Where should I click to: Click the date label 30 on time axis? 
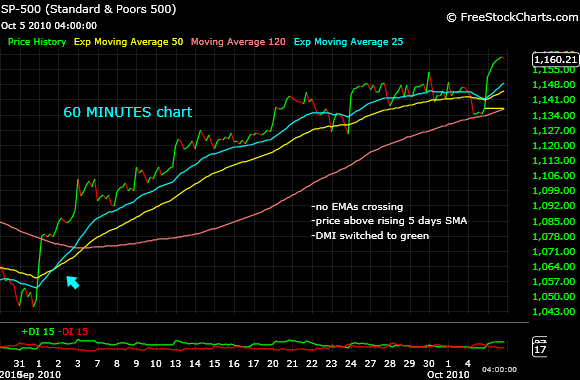coord(429,364)
